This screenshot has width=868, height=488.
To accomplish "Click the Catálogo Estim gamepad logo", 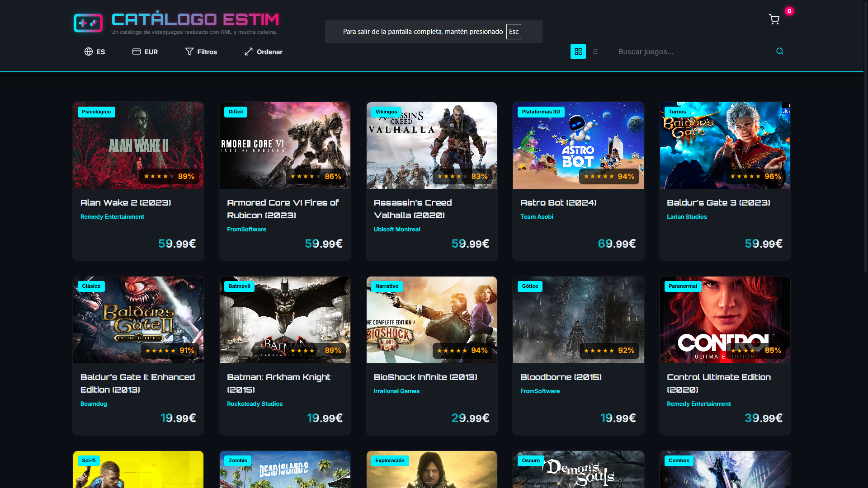I will click(x=88, y=23).
